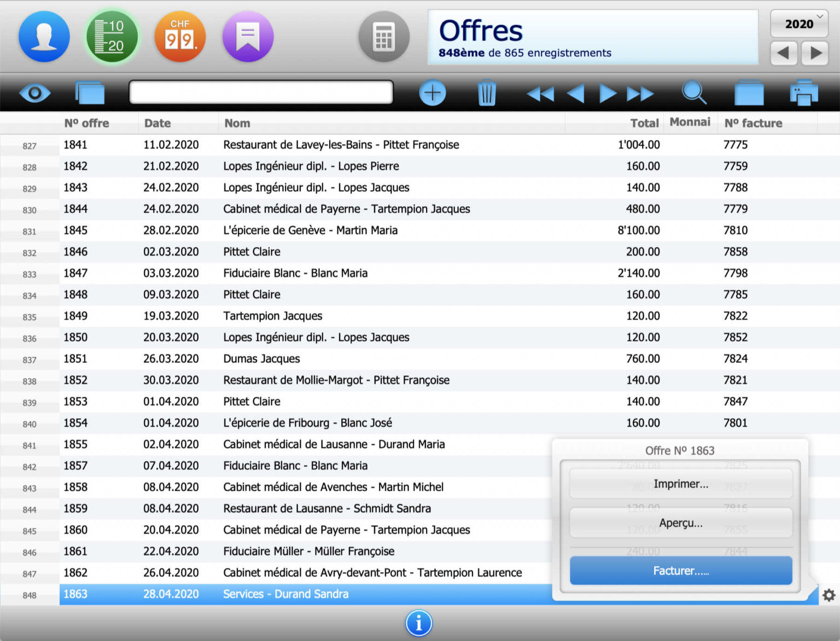The width and height of the screenshot is (840, 641).
Task: Add a new offer with the plus icon
Action: (431, 93)
